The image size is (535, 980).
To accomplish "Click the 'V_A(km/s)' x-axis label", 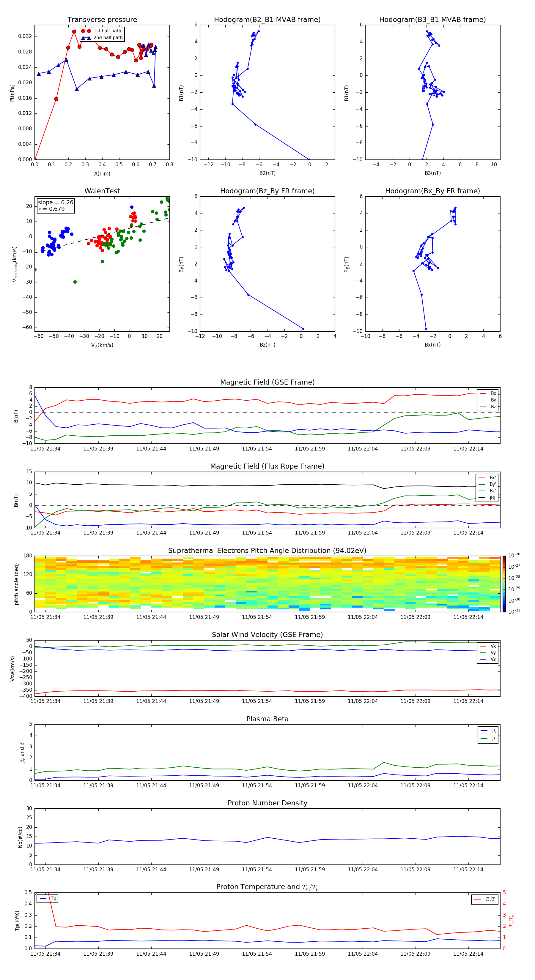I will pyautogui.click(x=102, y=345).
